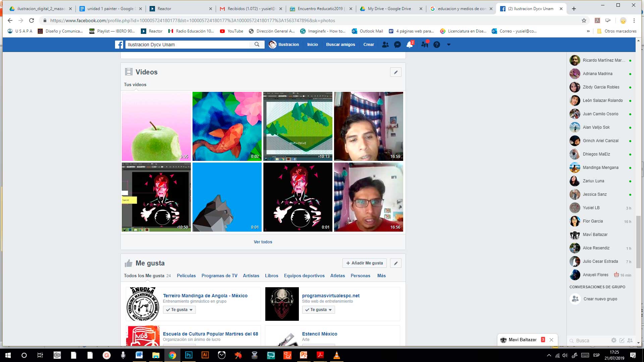This screenshot has width=644, height=362.
Task: Open programasvirtualespc.net page link
Action: click(x=331, y=296)
